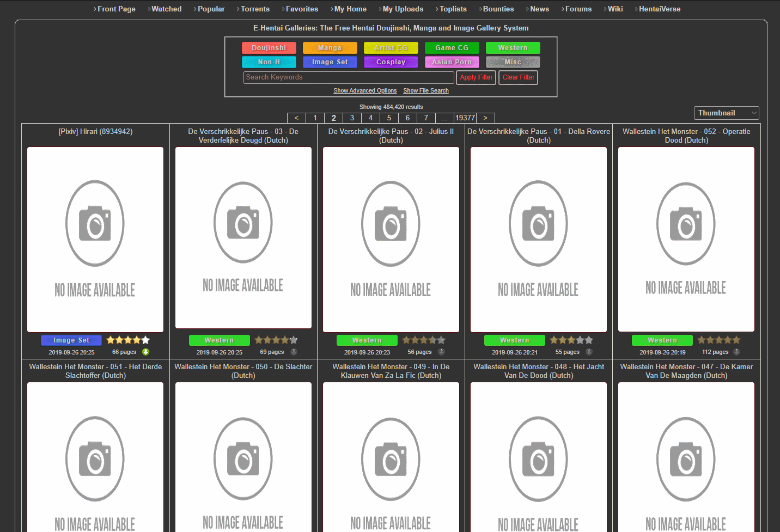Toggle the Cosplay category filter
780x532 pixels.
(x=391, y=62)
